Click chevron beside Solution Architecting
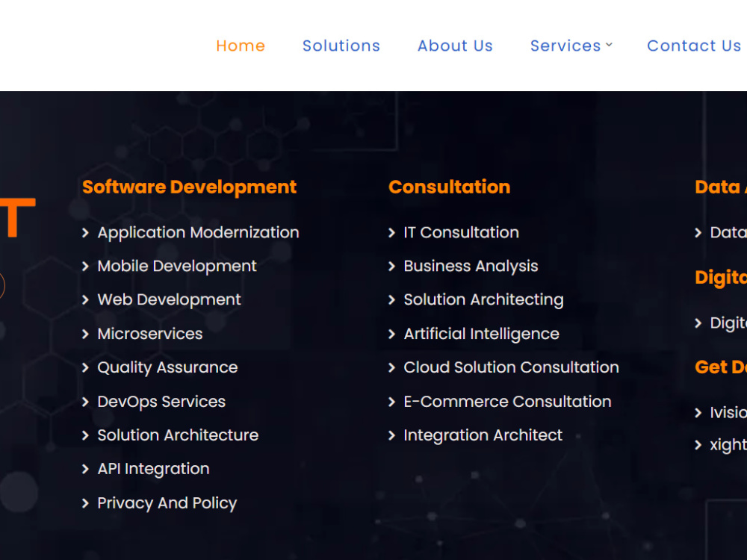The image size is (747, 560). coord(391,300)
